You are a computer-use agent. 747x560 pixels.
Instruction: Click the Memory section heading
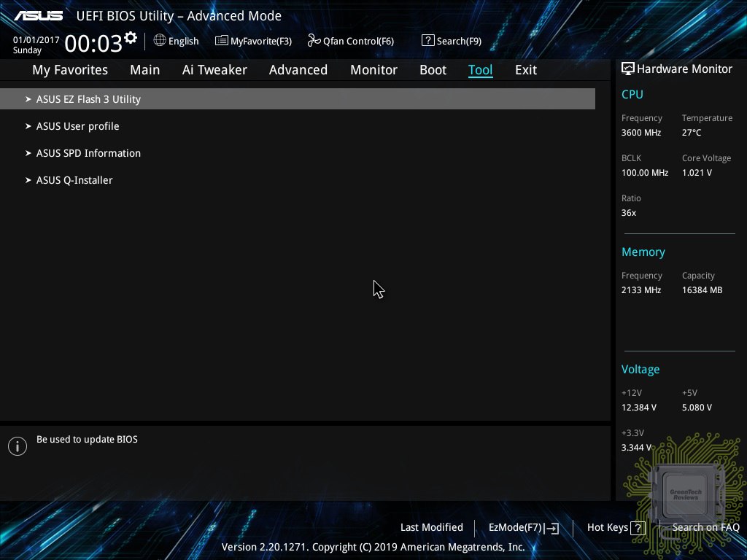[x=643, y=252]
